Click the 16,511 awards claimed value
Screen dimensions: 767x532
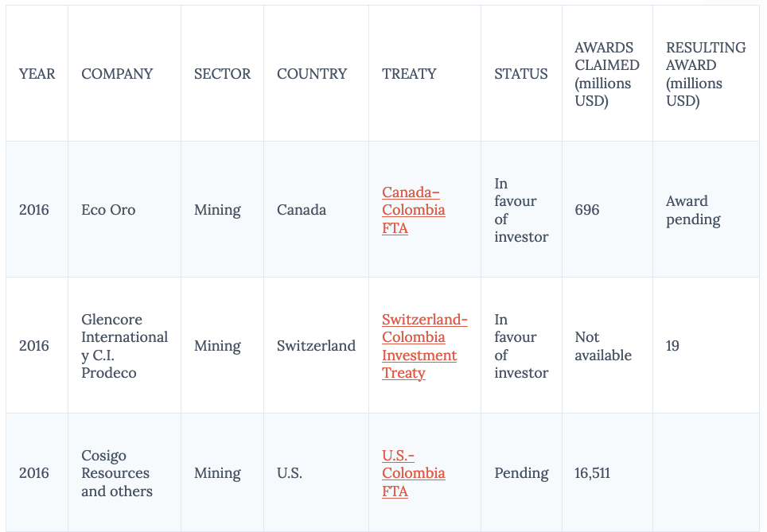pos(592,473)
